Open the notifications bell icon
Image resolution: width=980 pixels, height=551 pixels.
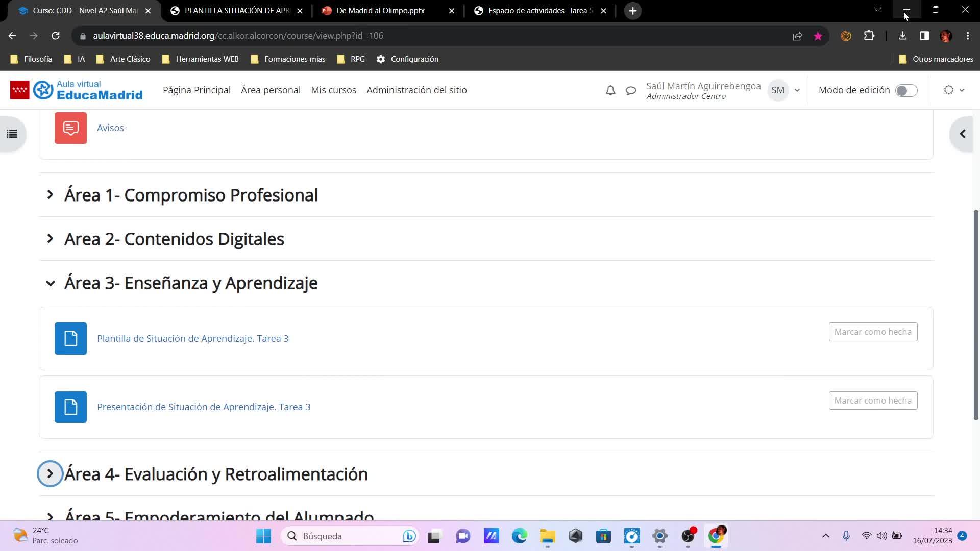610,90
